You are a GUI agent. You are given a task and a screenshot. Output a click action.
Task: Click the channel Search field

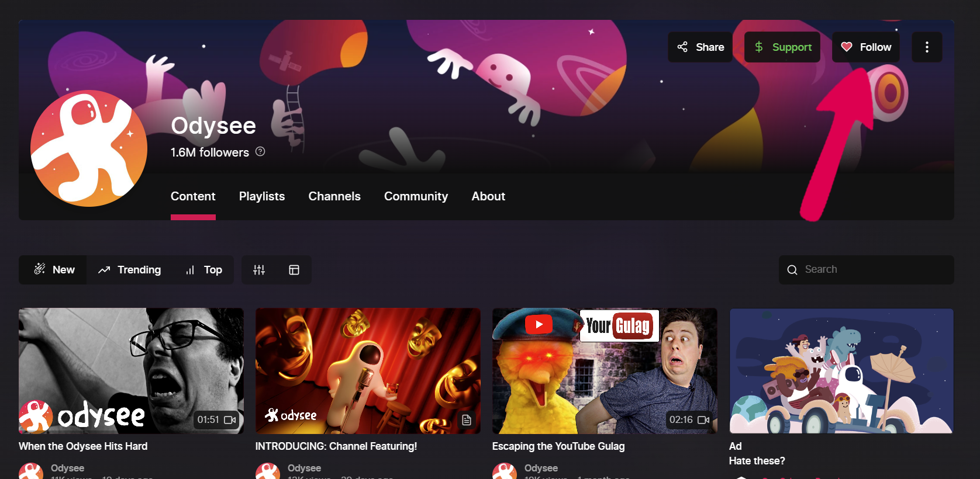(867, 270)
